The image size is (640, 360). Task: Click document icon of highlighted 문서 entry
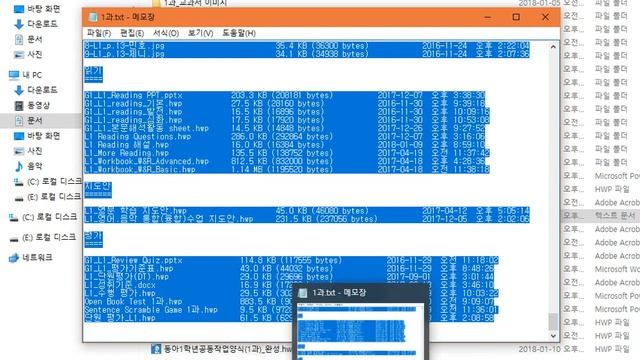click(19, 120)
